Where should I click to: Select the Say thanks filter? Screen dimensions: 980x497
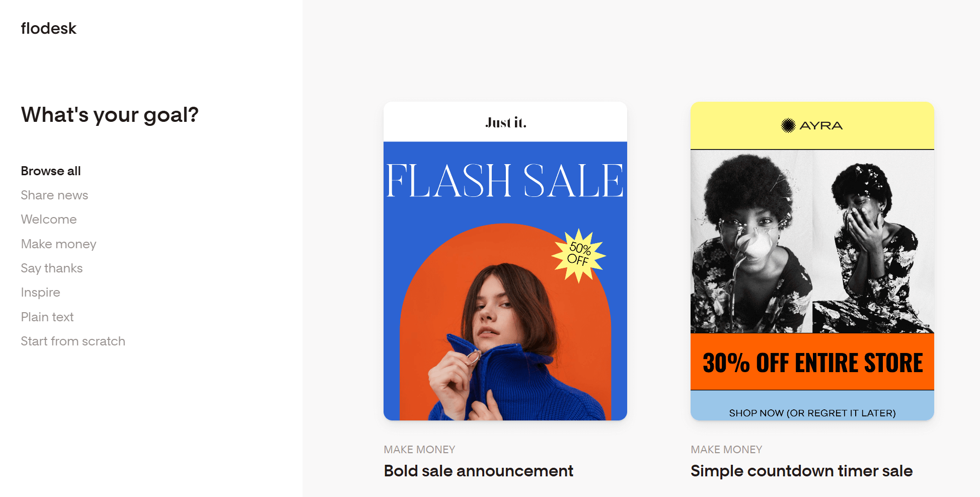coord(51,268)
